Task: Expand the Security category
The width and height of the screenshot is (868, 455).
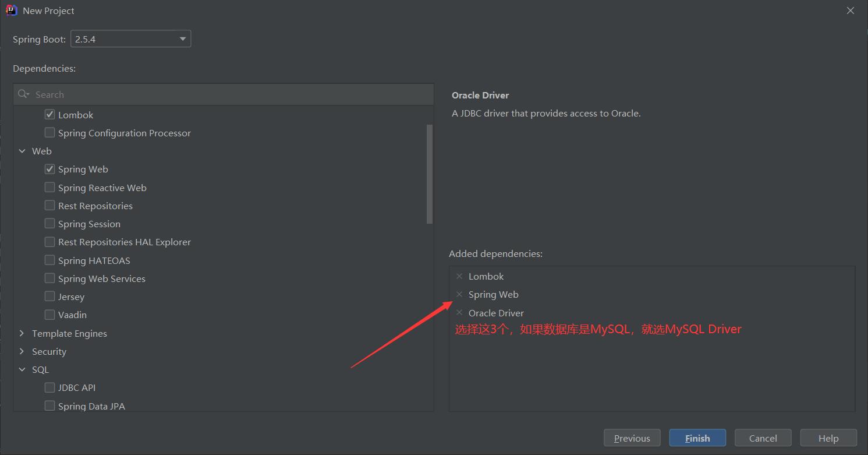Action: coord(22,351)
